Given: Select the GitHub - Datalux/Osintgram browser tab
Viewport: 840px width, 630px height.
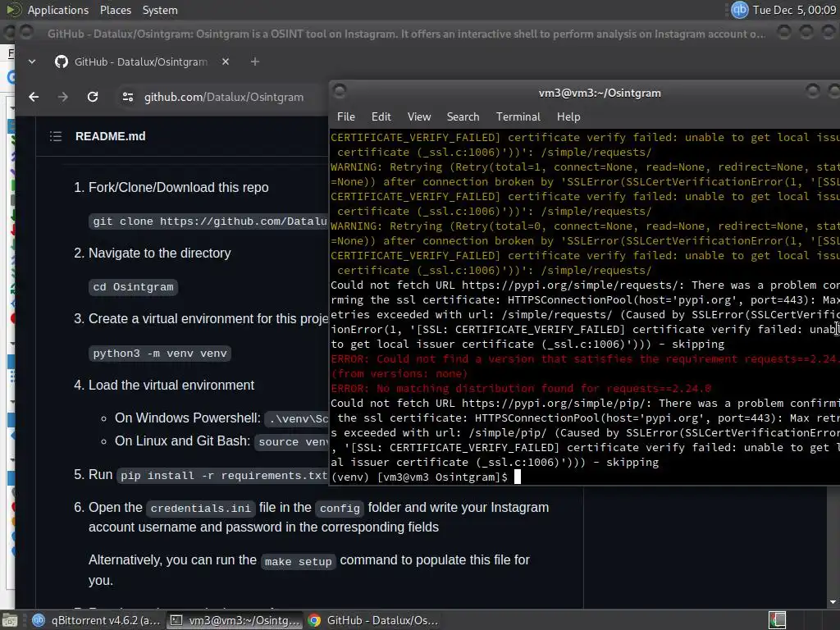Looking at the screenshot, I should (142, 62).
